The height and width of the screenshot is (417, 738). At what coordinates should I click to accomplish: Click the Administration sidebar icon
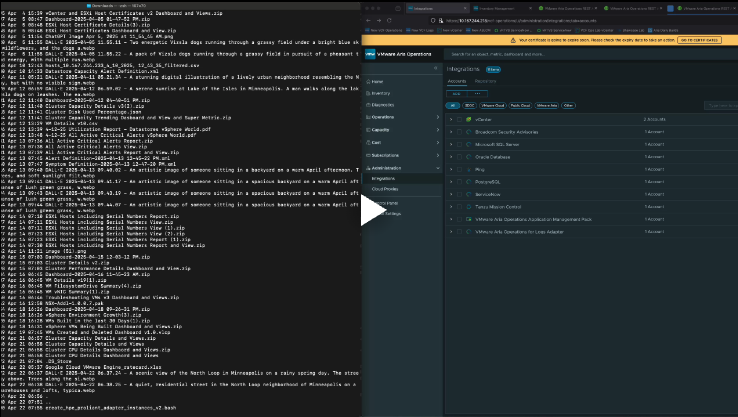point(369,168)
